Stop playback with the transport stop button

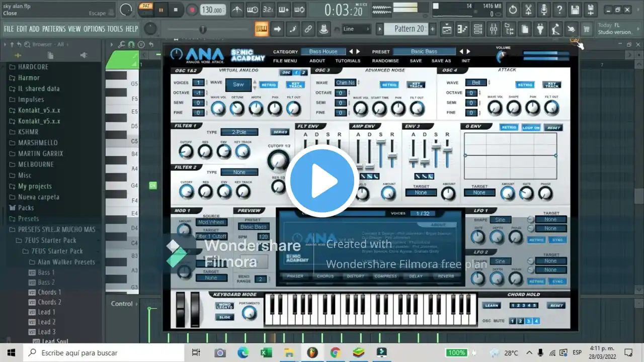pyautogui.click(x=176, y=10)
